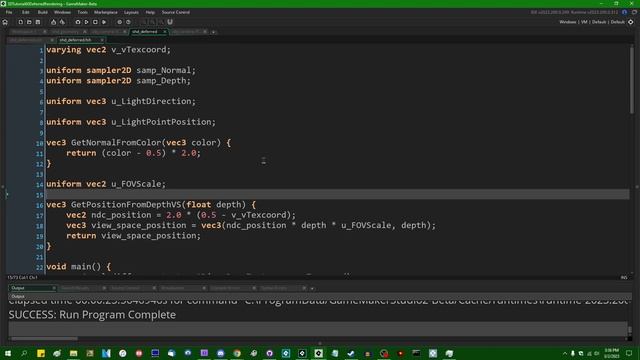Open the Tools menu
Viewport: 640px width, 360px height.
point(82,12)
